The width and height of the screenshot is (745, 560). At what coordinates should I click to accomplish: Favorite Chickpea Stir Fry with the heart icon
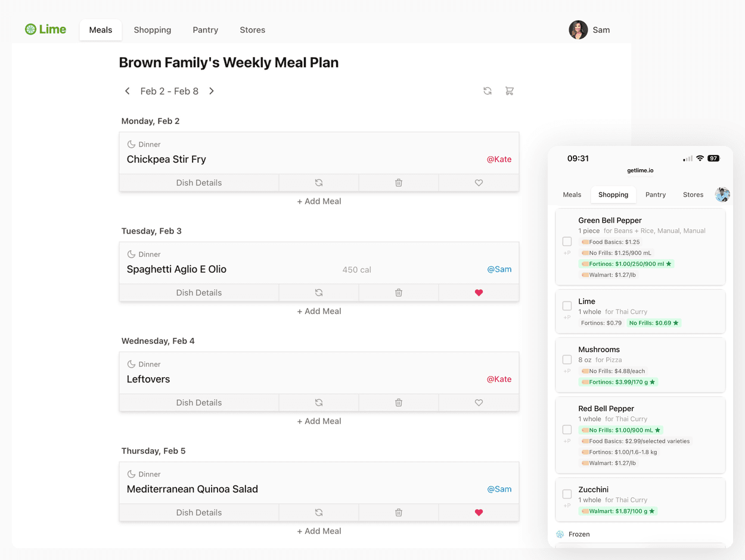479,182
